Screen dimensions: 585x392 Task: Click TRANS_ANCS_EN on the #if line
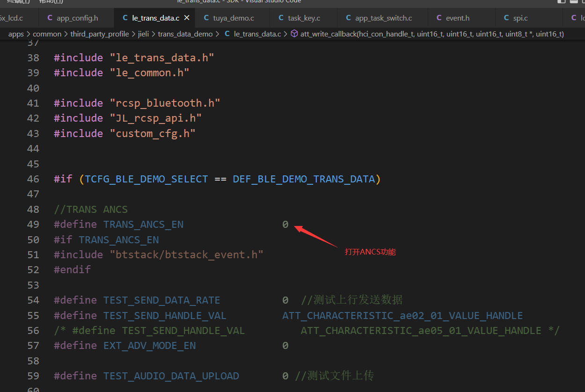tap(119, 240)
